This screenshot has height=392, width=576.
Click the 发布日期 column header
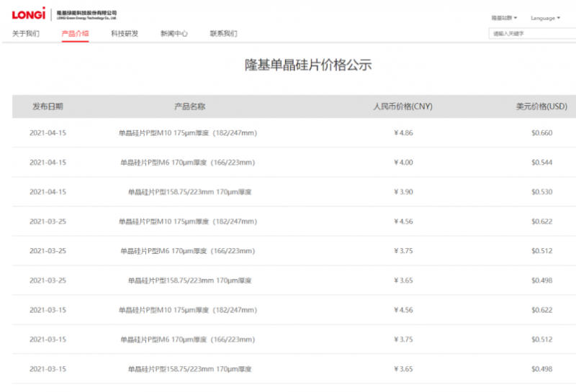48,106
